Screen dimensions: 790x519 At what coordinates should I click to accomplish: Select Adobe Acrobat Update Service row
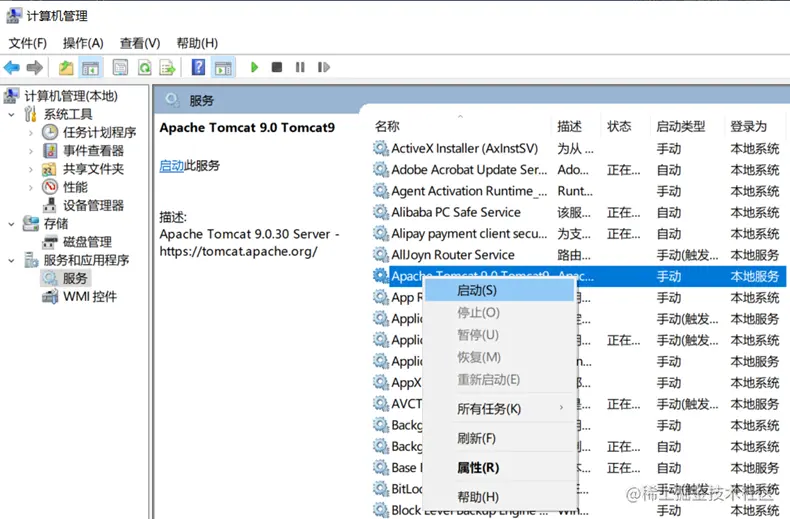click(579, 170)
